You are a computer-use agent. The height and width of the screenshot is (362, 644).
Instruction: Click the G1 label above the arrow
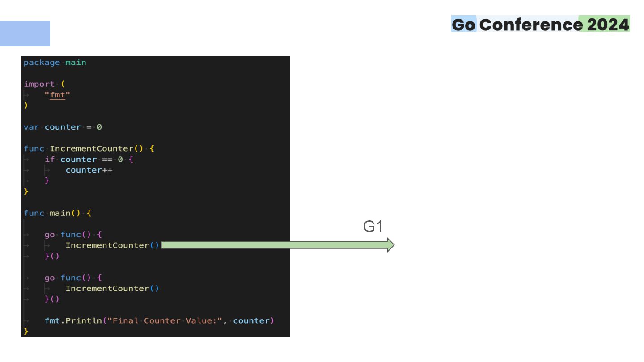[373, 227]
